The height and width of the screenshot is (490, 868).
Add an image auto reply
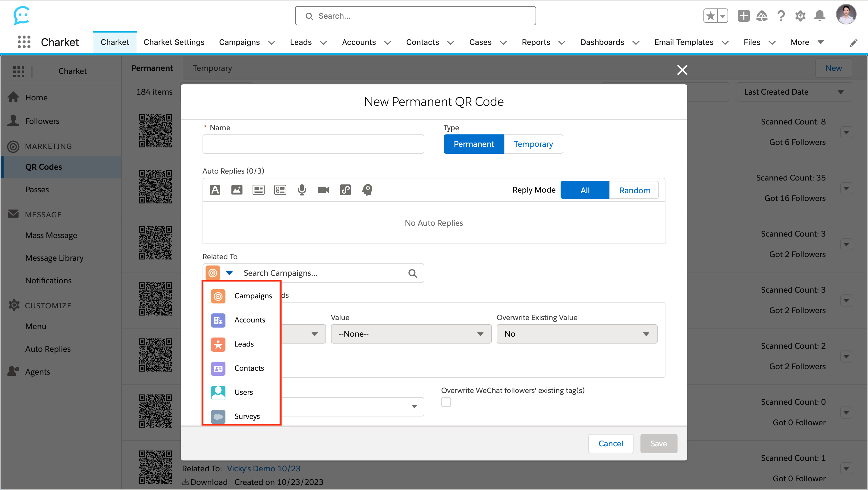coord(237,190)
